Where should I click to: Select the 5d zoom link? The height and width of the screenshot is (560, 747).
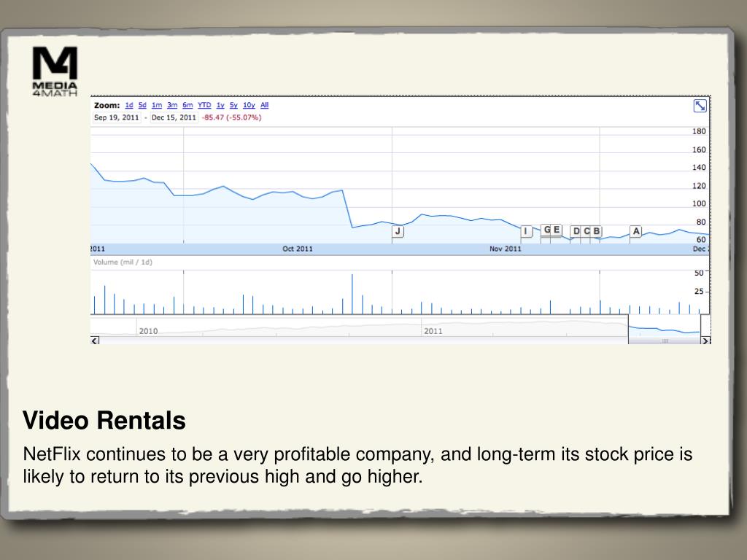click(142, 105)
